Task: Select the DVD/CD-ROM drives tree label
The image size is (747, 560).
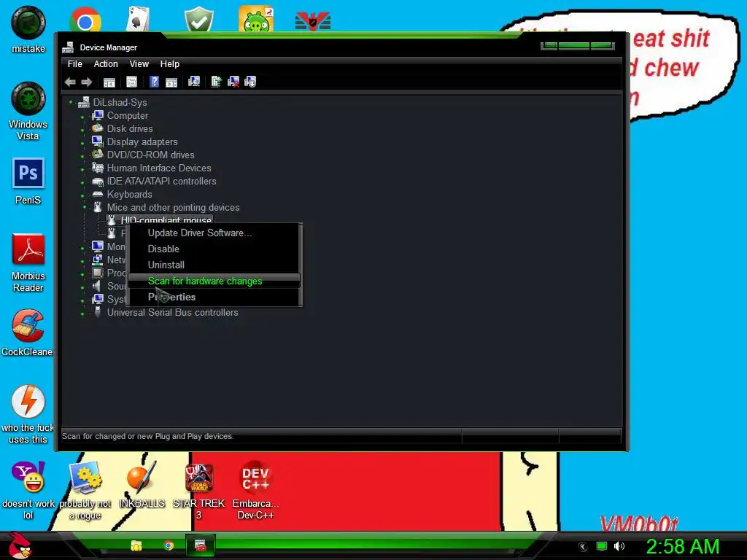Action: 150,155
